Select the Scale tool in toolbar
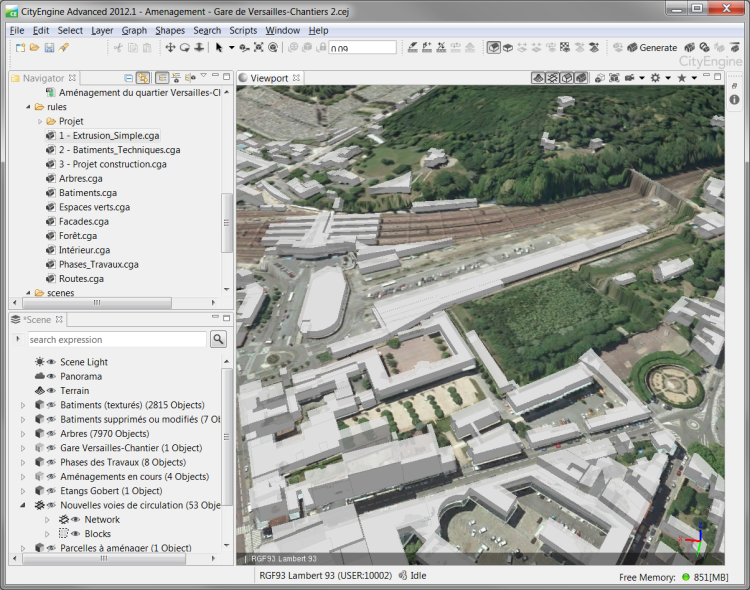Screen dimensions: 750x590 pos(199,47)
